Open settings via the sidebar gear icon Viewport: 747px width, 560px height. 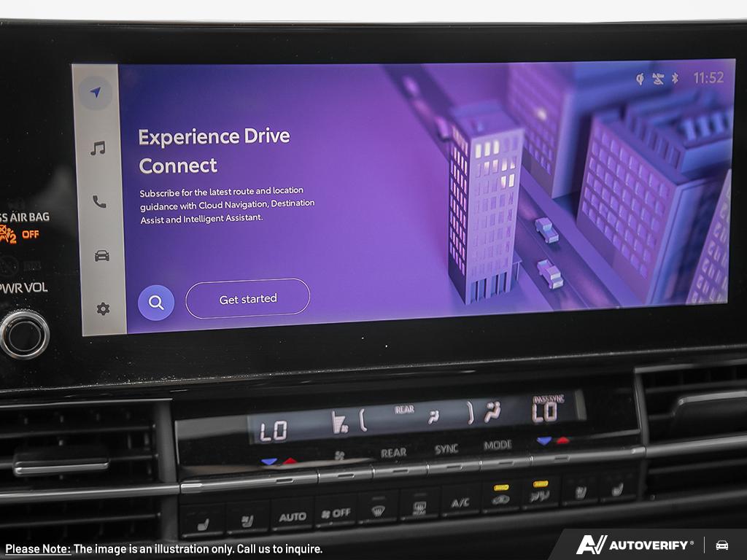(x=104, y=309)
